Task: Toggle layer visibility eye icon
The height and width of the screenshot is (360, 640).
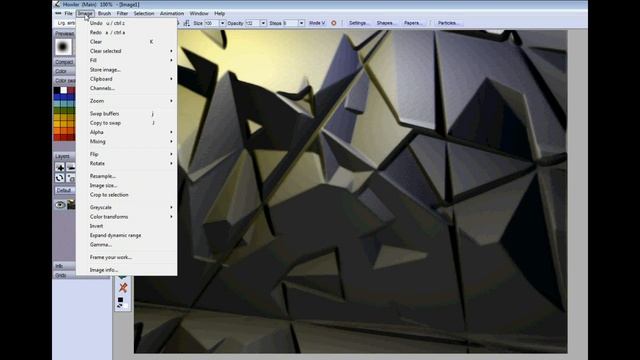Action: point(60,204)
